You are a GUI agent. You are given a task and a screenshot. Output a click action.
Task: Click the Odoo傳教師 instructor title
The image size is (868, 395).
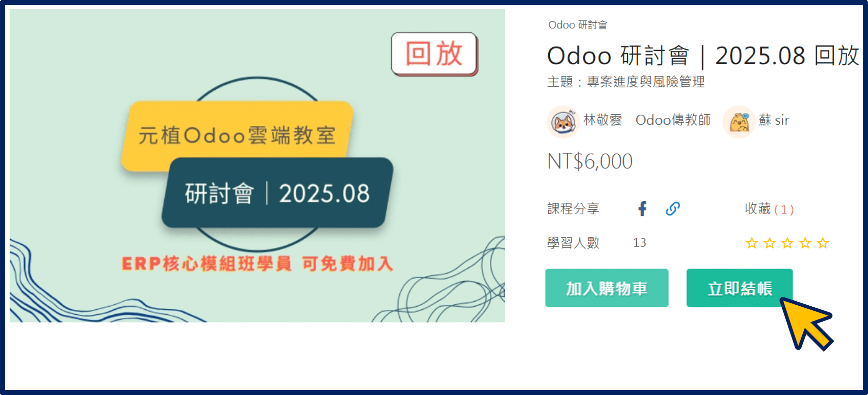[673, 120]
